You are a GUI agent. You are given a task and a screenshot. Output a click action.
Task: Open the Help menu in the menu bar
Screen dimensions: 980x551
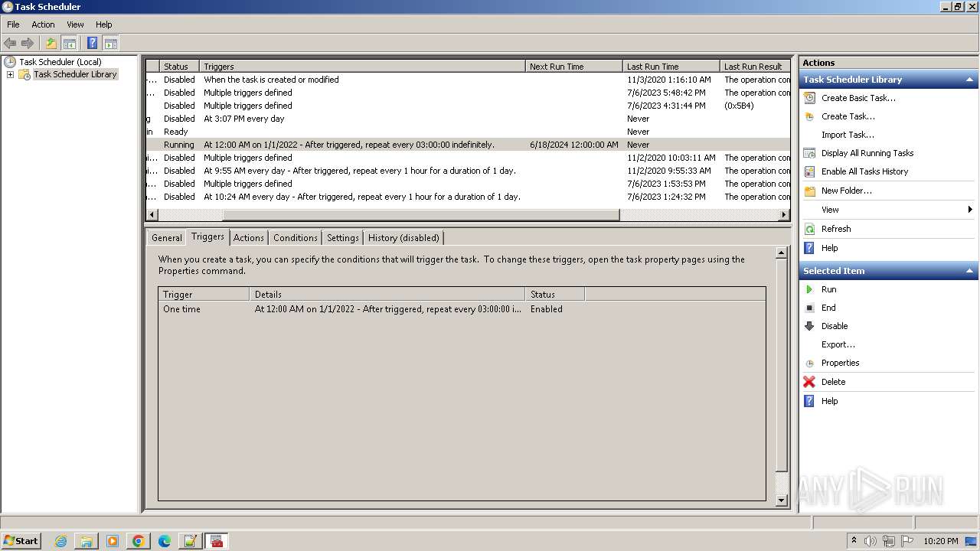pos(104,24)
